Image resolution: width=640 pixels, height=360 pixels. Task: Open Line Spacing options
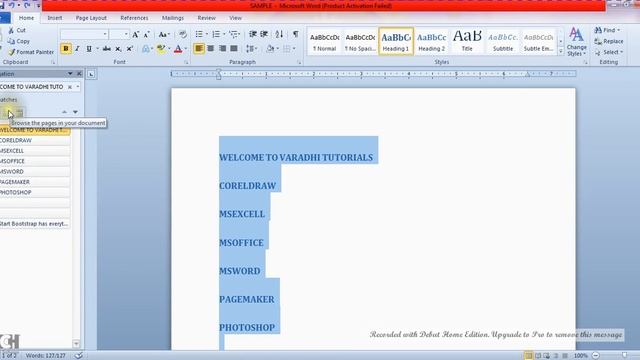pyautogui.click(x=251, y=49)
